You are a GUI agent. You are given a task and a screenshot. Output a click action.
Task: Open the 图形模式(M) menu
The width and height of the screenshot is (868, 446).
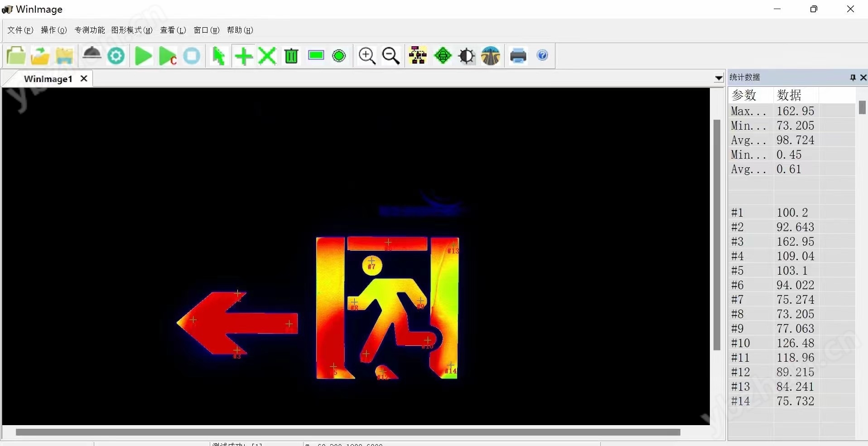(132, 30)
